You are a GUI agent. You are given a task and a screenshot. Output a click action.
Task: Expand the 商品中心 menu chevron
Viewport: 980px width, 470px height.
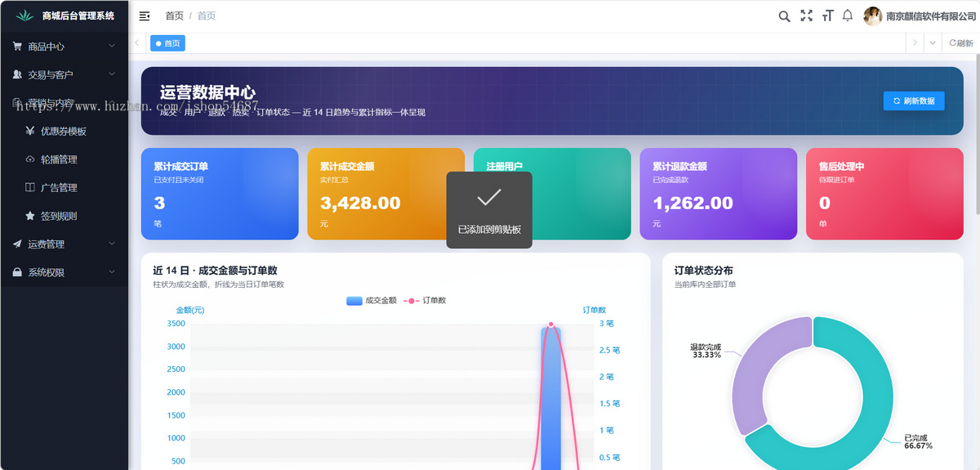[x=112, y=47]
